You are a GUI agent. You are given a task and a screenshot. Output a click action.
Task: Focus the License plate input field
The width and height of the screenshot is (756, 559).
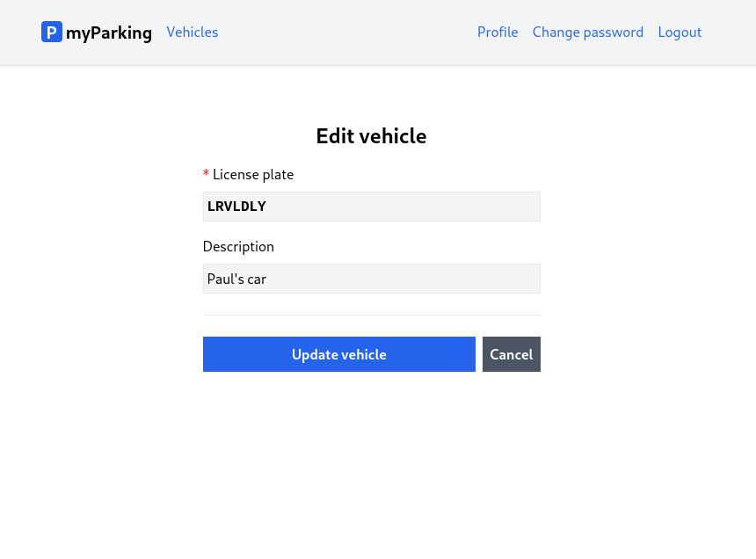372,207
